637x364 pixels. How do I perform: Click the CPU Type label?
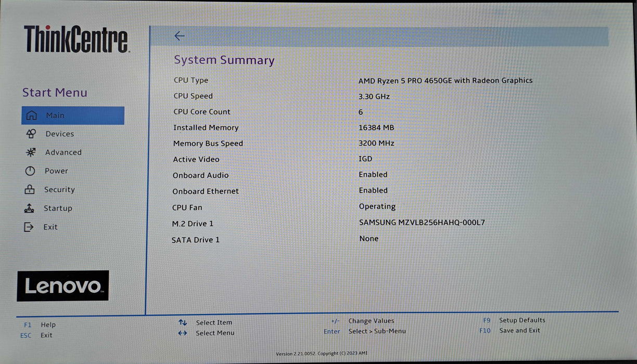coord(191,81)
